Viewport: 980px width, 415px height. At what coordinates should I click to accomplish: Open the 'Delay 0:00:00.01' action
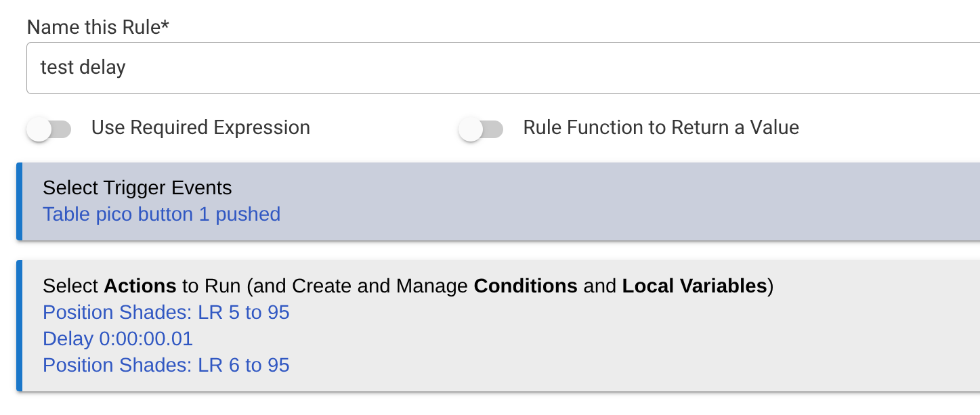coord(118,338)
